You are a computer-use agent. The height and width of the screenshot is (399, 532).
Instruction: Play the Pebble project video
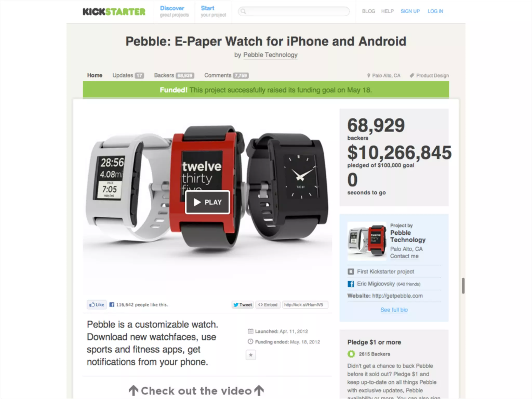point(208,202)
